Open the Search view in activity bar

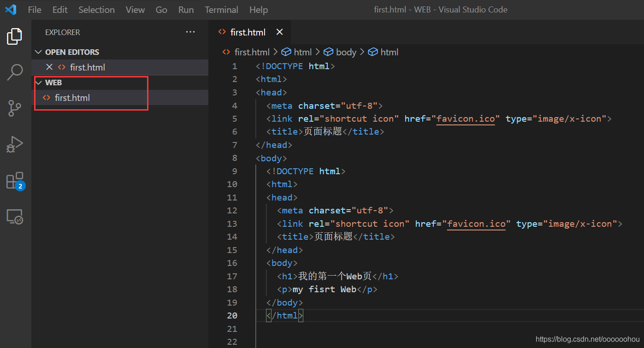15,72
